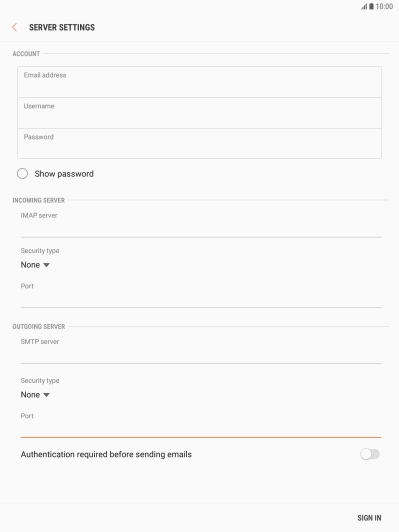Enable the Show password radio option
This screenshot has width=399, height=532.
[x=22, y=174]
